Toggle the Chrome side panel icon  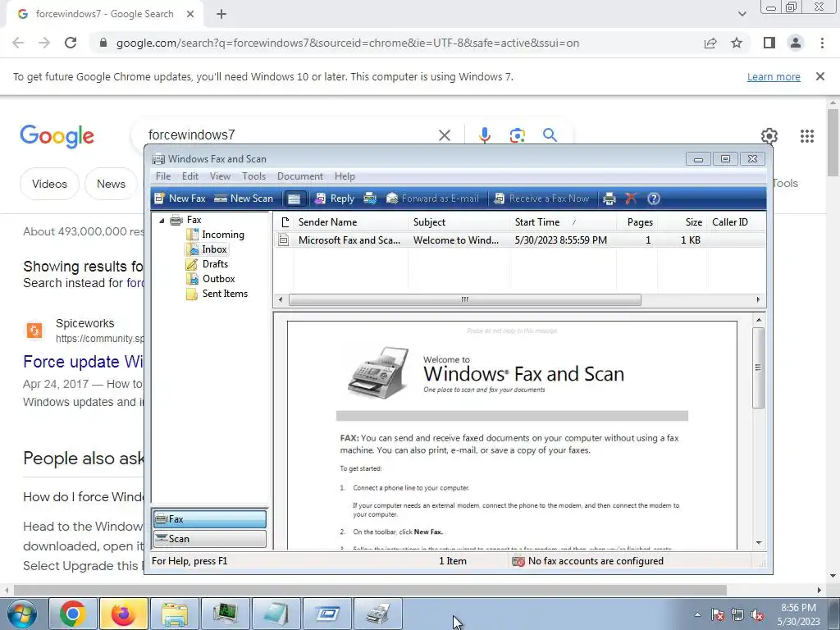pyautogui.click(x=769, y=43)
